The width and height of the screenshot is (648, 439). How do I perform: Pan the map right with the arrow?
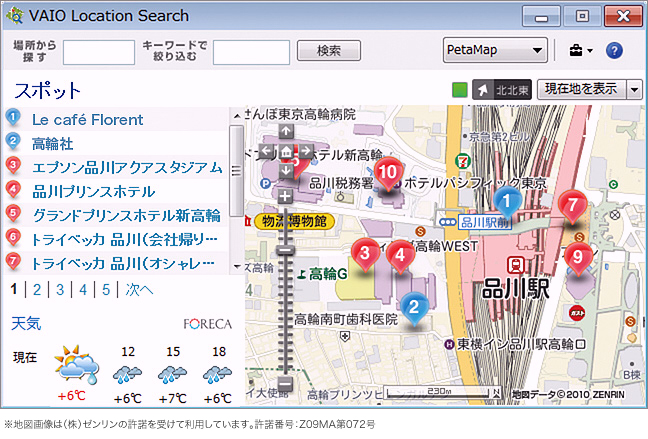[x=305, y=152]
